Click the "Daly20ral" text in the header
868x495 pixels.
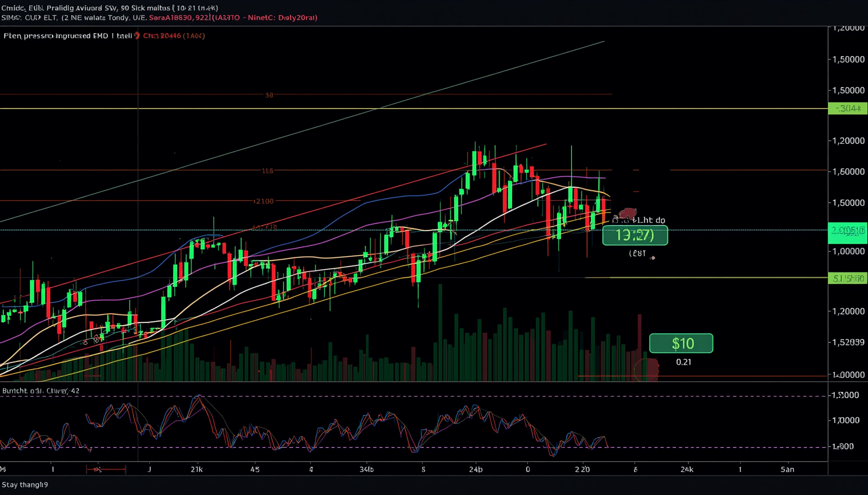pyautogui.click(x=298, y=17)
